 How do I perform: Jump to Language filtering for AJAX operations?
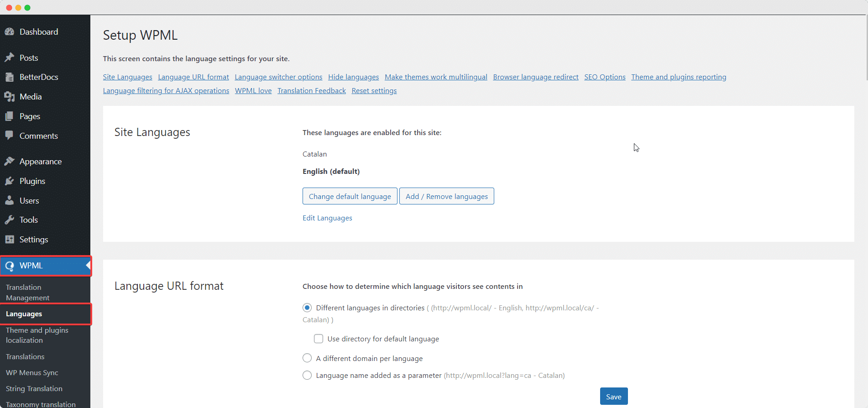166,91
